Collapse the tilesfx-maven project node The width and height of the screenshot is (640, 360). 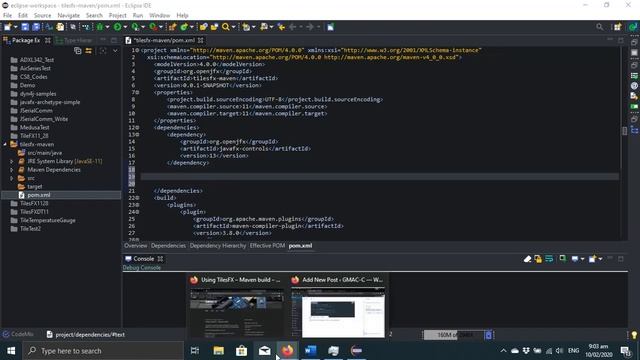(x=5, y=144)
